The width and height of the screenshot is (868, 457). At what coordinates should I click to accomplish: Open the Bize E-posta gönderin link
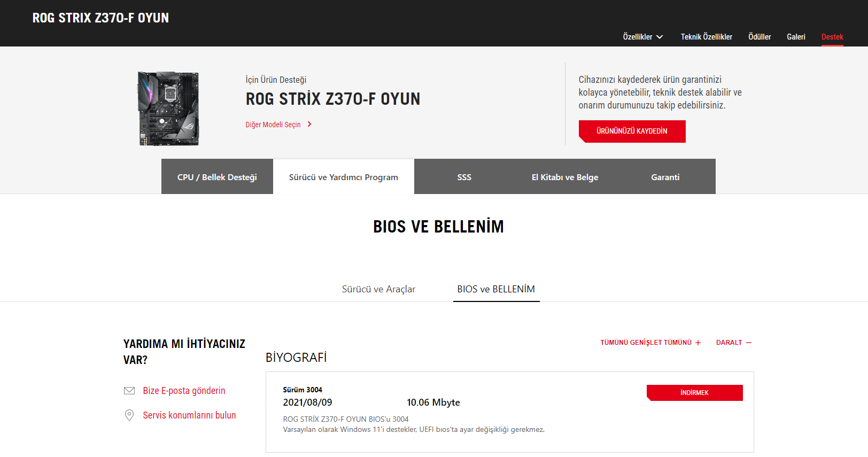[184, 391]
